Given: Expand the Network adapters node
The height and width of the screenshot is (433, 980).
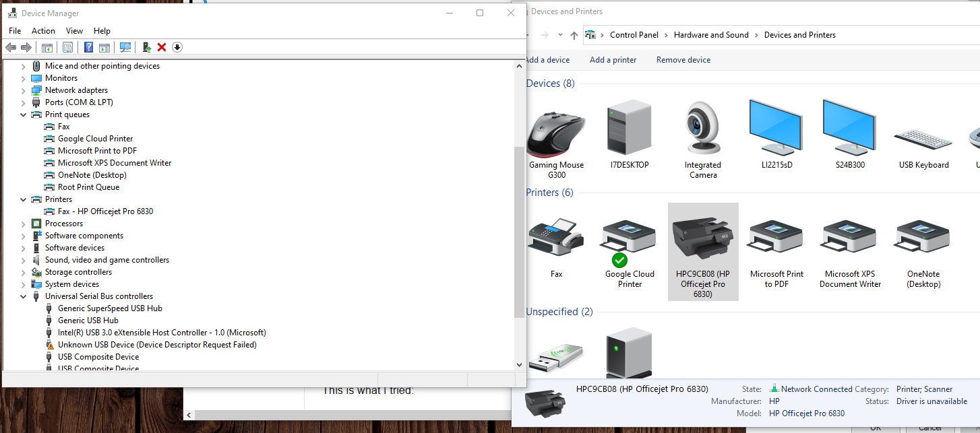Looking at the screenshot, I should click(x=24, y=90).
